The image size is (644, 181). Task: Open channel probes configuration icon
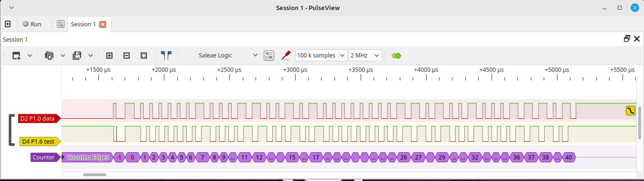click(x=286, y=55)
